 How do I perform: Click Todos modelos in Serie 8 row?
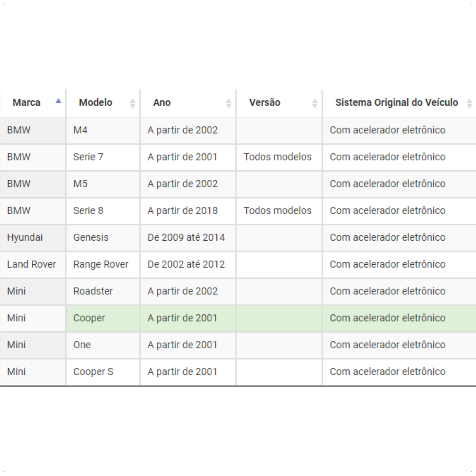[278, 211]
